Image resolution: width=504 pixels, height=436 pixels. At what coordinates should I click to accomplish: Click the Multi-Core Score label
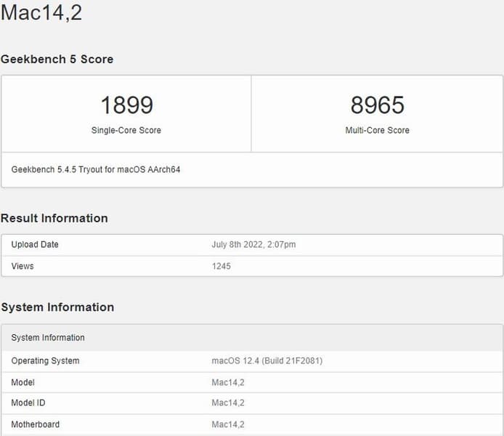pyautogui.click(x=378, y=130)
